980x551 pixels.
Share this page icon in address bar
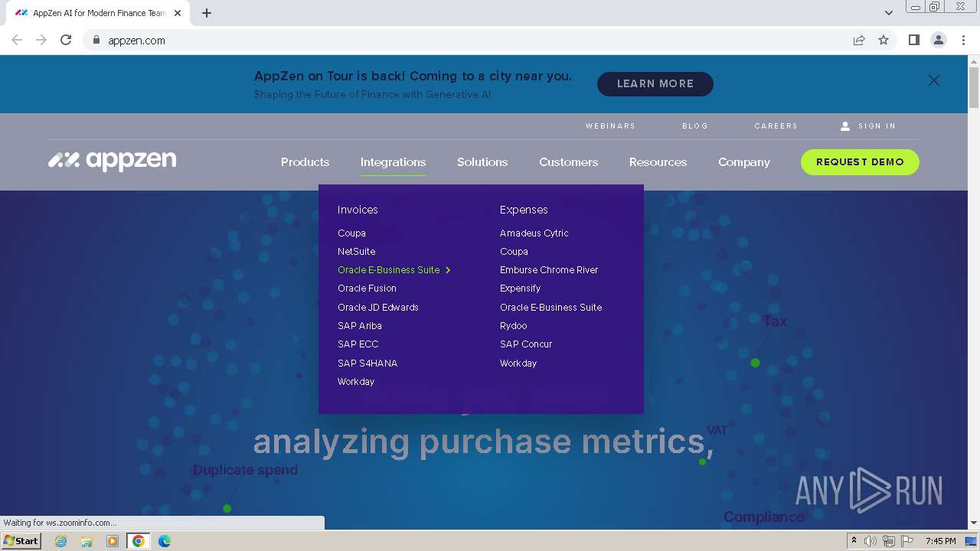[x=859, y=40]
